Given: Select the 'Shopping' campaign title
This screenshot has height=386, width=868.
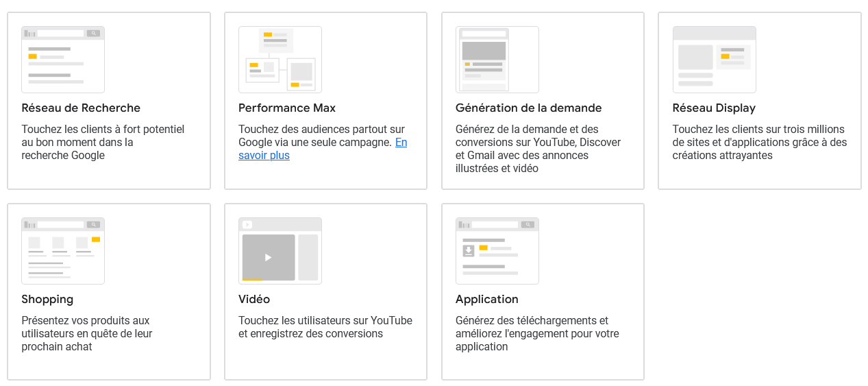Looking at the screenshot, I should pyautogui.click(x=47, y=299).
